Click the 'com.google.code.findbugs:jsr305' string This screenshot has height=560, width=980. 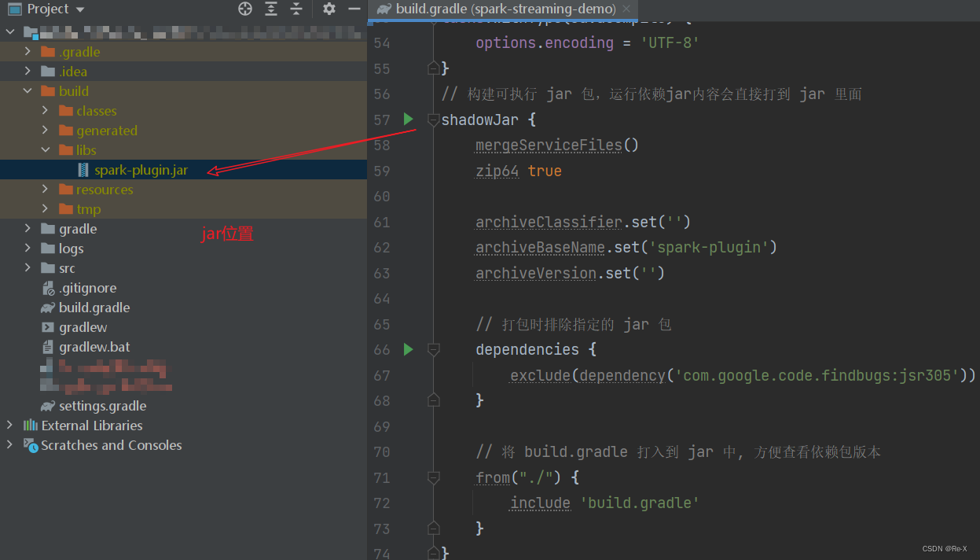click(x=817, y=375)
